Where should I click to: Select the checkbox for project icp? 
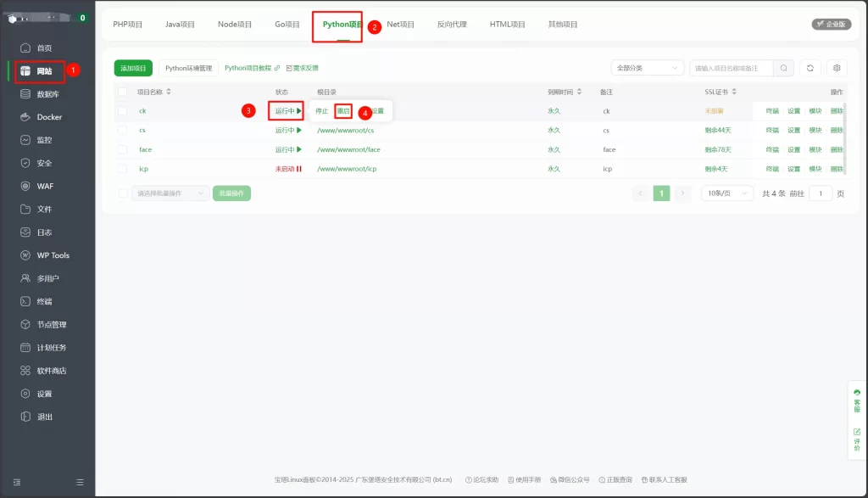(123, 169)
